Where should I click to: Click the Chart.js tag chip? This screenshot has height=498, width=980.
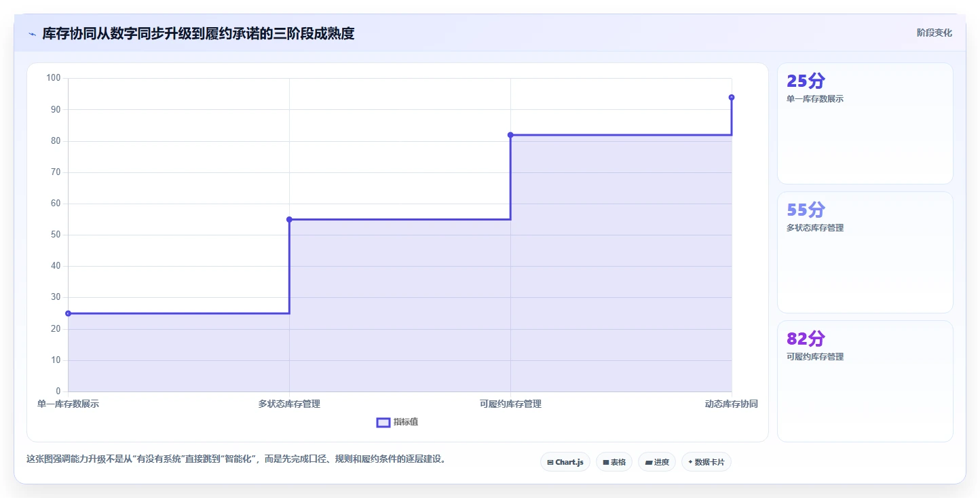coord(565,462)
